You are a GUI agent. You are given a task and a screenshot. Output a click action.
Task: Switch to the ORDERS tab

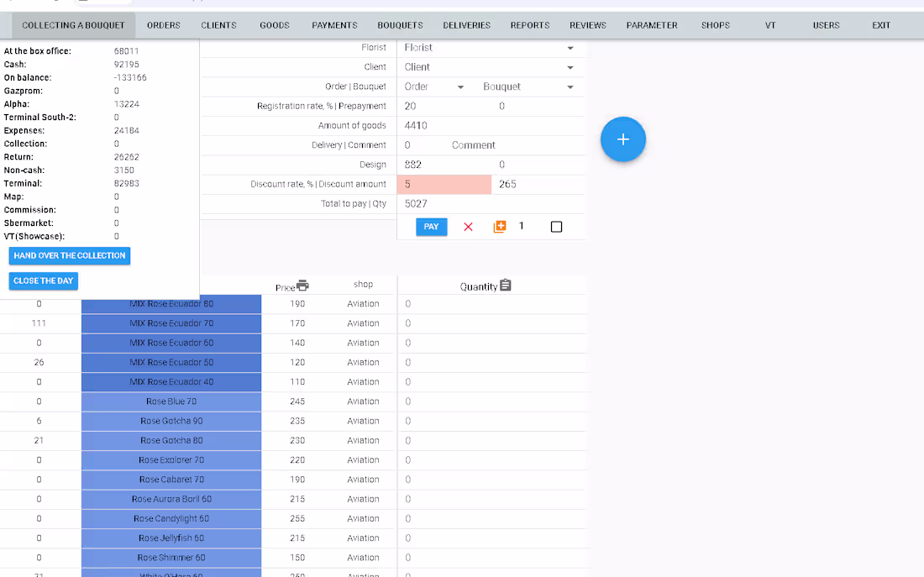163,25
